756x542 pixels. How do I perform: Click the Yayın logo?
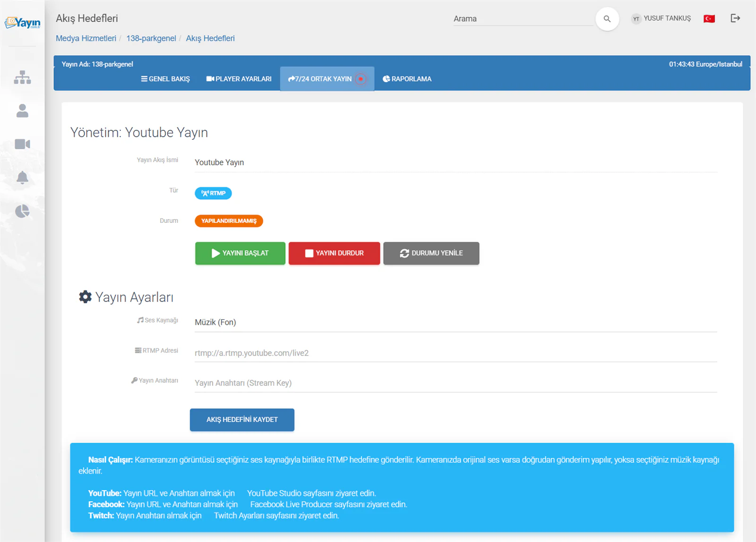coord(22,23)
